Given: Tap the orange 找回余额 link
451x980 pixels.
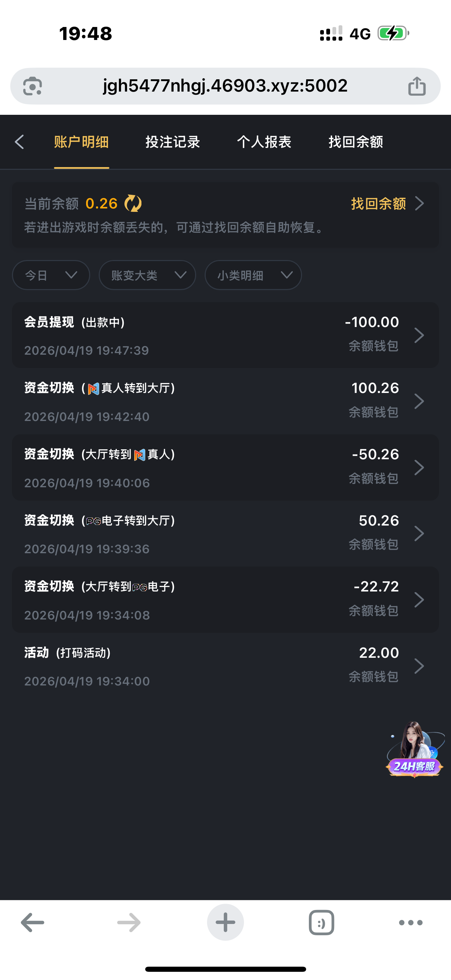Looking at the screenshot, I should tap(386, 204).
